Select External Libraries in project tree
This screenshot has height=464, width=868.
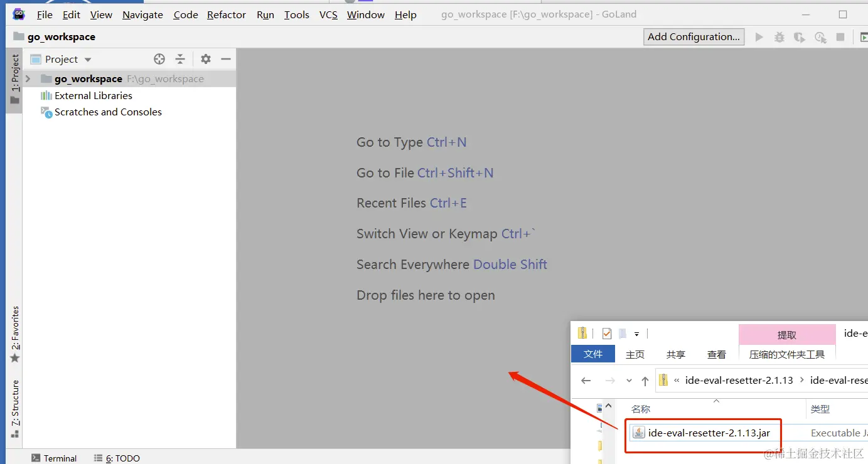[x=94, y=95]
